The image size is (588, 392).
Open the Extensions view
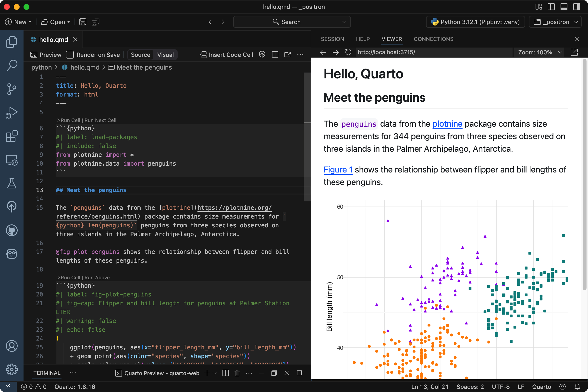click(x=12, y=136)
